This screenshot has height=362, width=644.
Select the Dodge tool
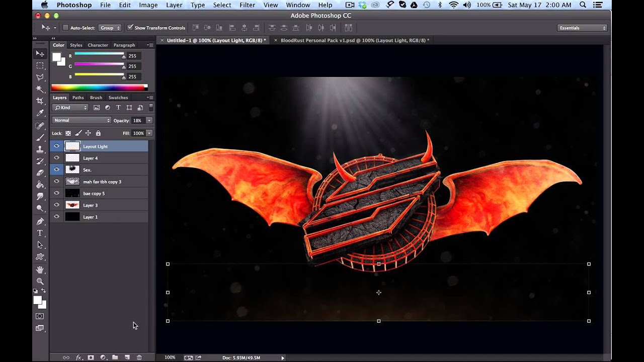[40, 208]
